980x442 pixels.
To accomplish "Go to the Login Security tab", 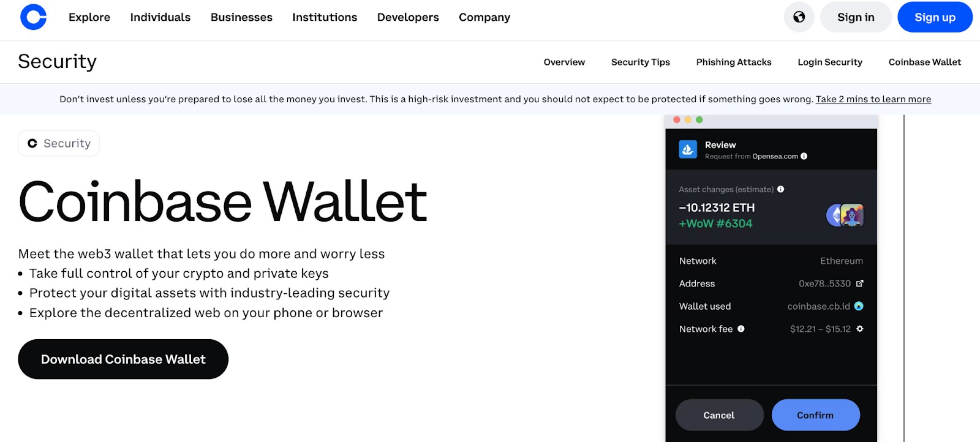I will click(830, 62).
